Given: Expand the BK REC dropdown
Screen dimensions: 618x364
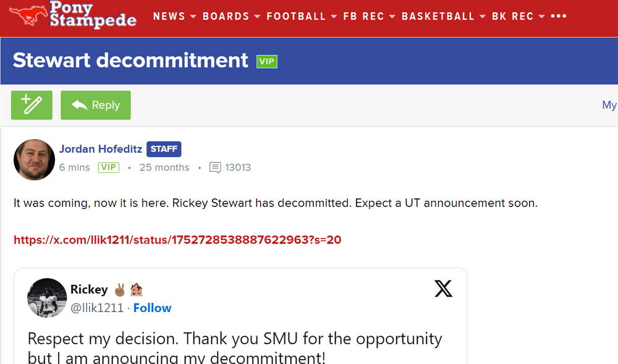Looking at the screenshot, I should point(518,17).
